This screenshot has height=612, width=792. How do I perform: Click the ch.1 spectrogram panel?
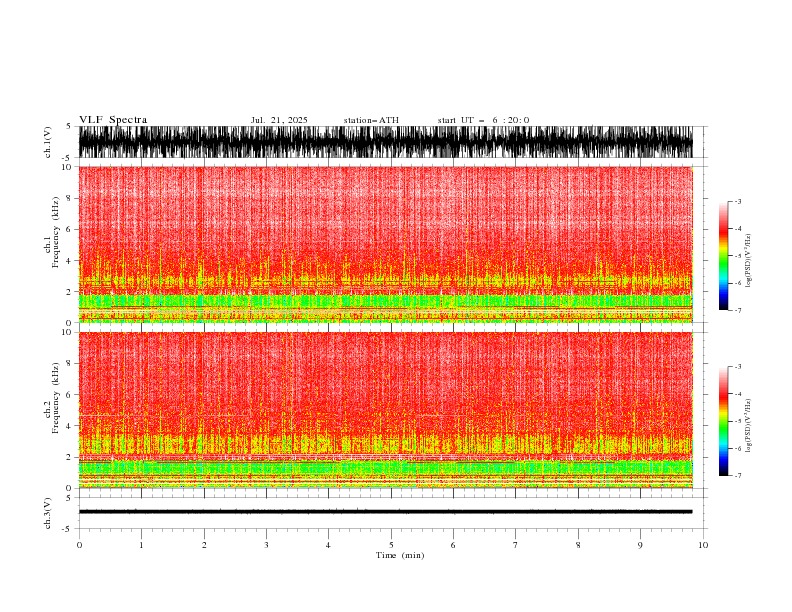[x=385, y=244]
